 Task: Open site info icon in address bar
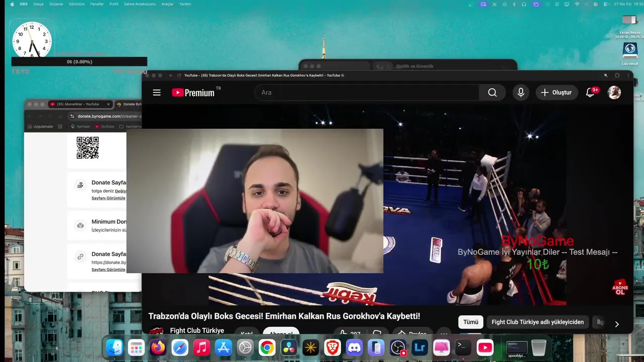click(x=73, y=116)
